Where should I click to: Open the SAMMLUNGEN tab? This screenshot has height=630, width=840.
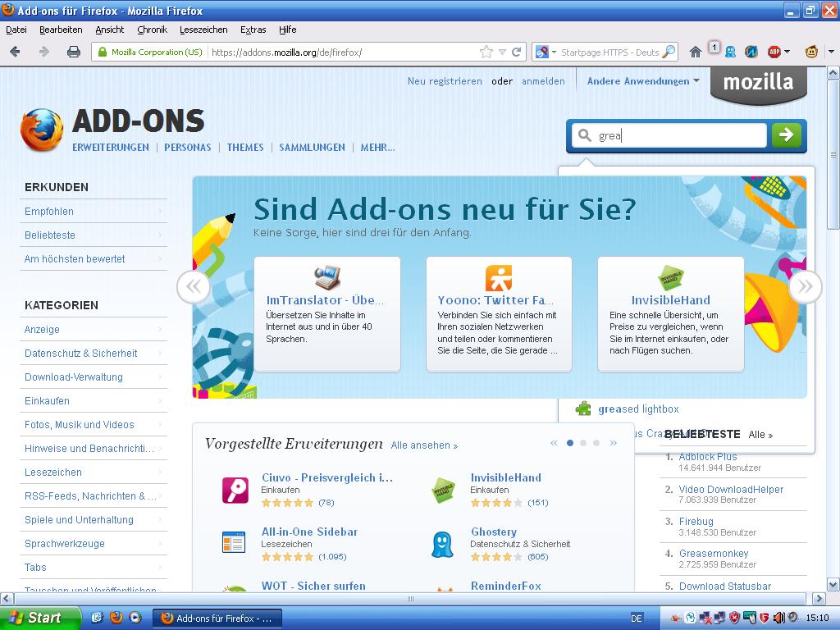click(312, 148)
